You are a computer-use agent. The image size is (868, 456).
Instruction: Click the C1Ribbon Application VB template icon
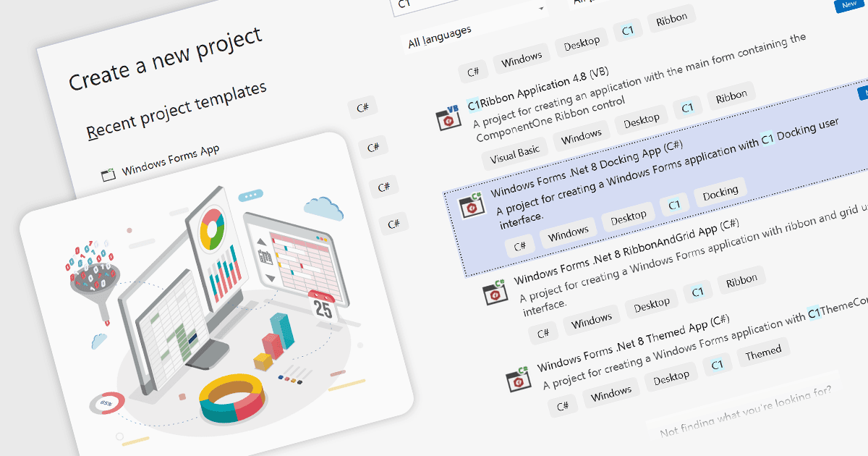coord(448,117)
